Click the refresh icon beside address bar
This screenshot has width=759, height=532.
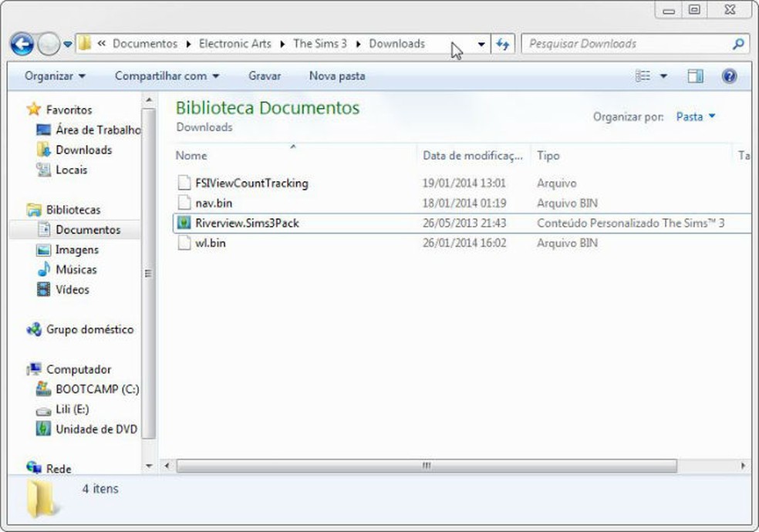pos(503,44)
